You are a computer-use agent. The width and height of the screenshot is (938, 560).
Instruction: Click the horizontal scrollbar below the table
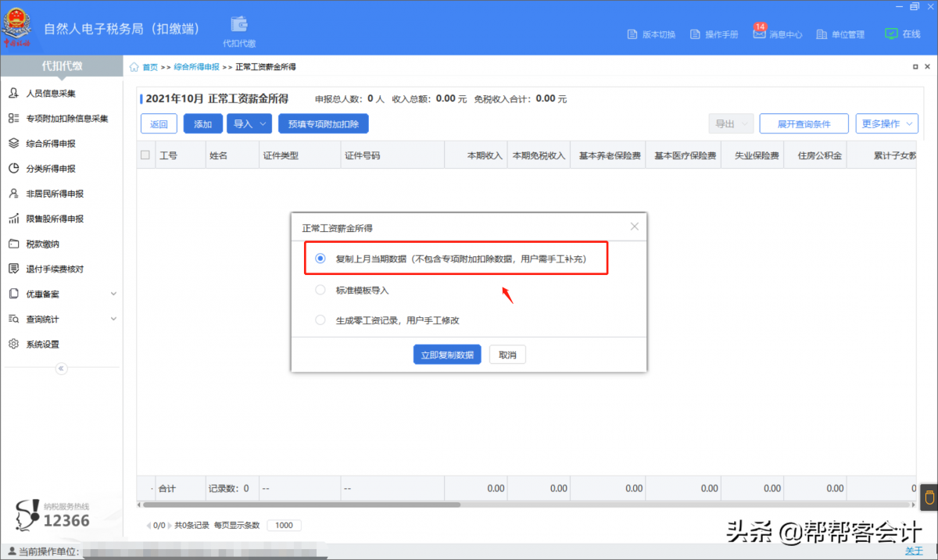click(x=313, y=505)
